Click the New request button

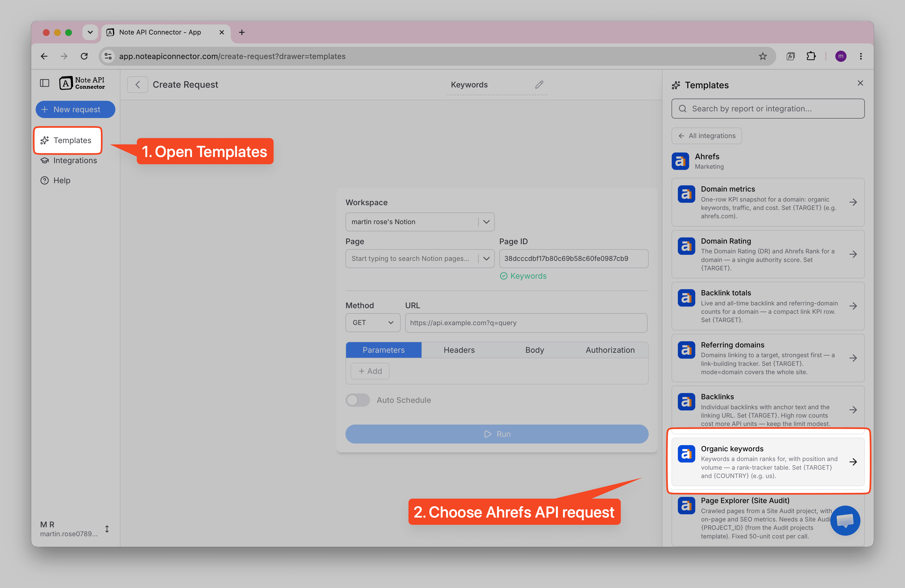75,109
